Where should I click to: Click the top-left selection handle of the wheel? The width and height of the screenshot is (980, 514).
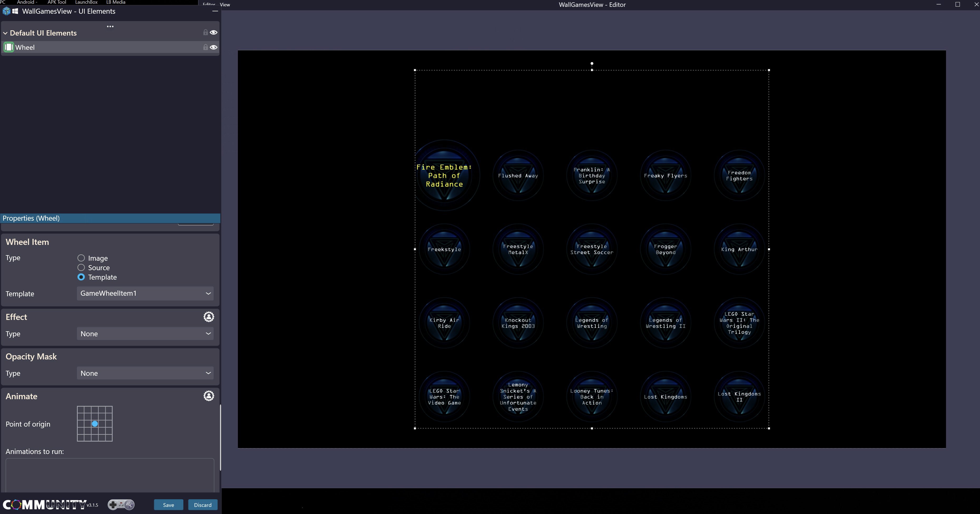tap(415, 70)
